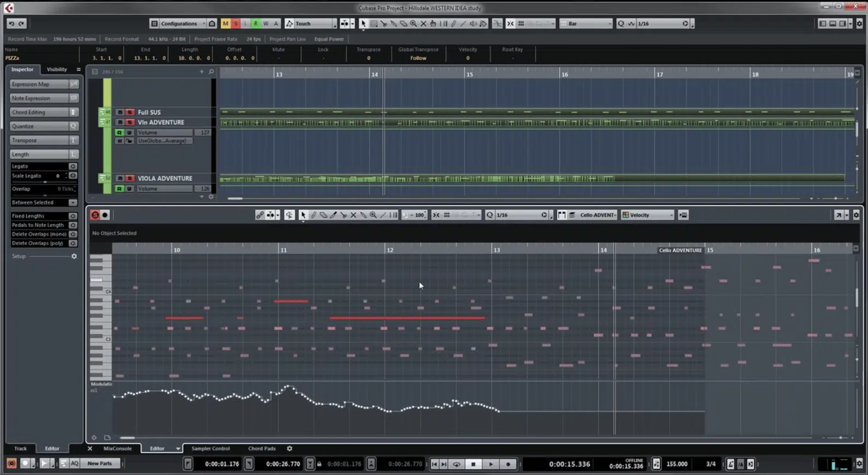Click the New Parts button in transport
Viewport: 868px width, 475px height.
point(100,464)
